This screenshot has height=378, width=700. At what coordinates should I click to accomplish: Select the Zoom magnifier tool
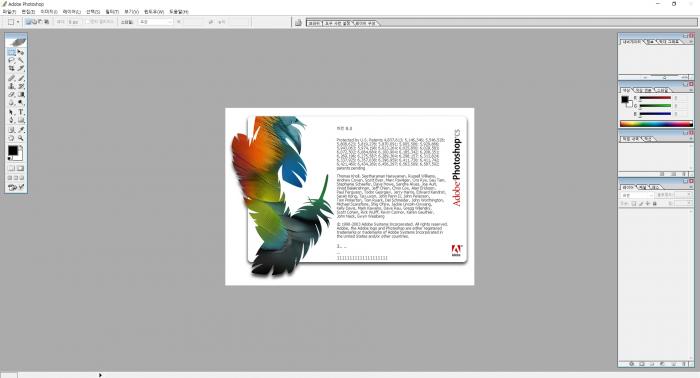point(21,138)
